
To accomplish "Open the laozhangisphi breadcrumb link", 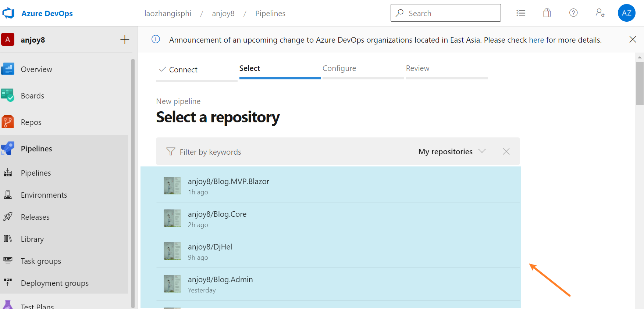I will (x=168, y=14).
